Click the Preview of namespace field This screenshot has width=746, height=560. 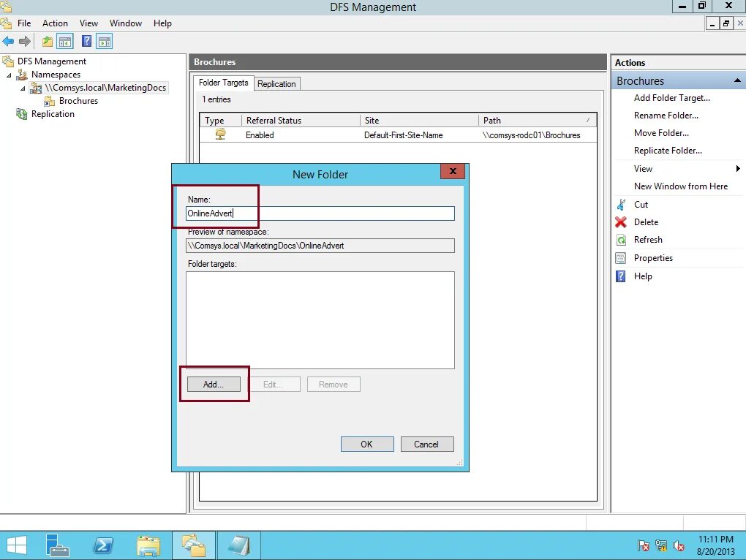[320, 246]
